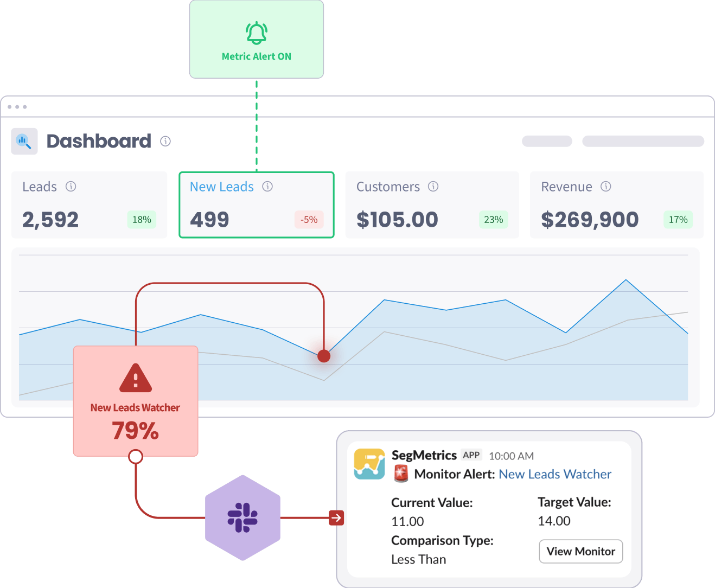This screenshot has height=588, width=715.
Task: Select the Leads card showing 2,592
Action: tap(89, 205)
